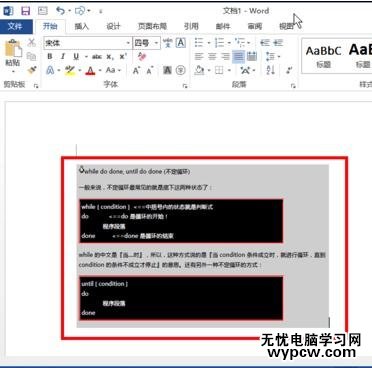Click the Enclosed Character circle icon
Viewport: 372px width, 368px height.
tap(181, 70)
